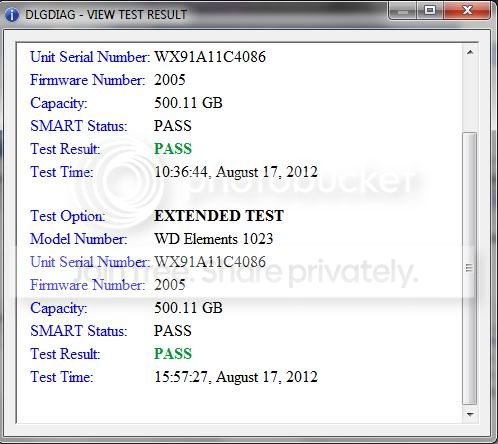Click the scrollbar up arrow
The image size is (498, 444).
coord(470,52)
